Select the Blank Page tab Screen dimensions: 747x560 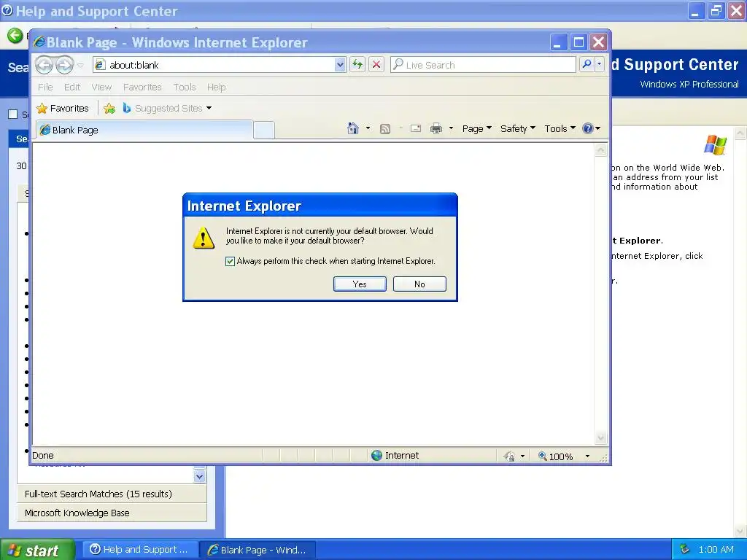[144, 130]
